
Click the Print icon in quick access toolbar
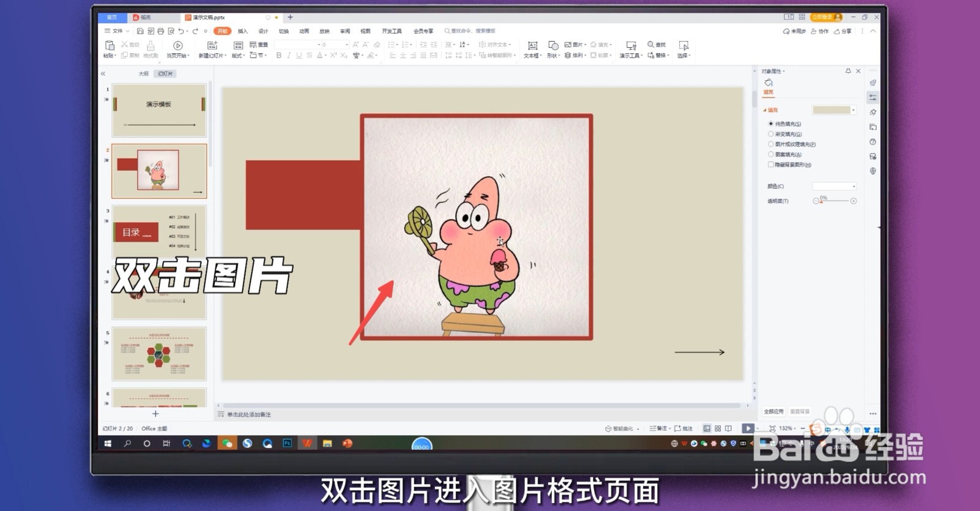(x=160, y=31)
